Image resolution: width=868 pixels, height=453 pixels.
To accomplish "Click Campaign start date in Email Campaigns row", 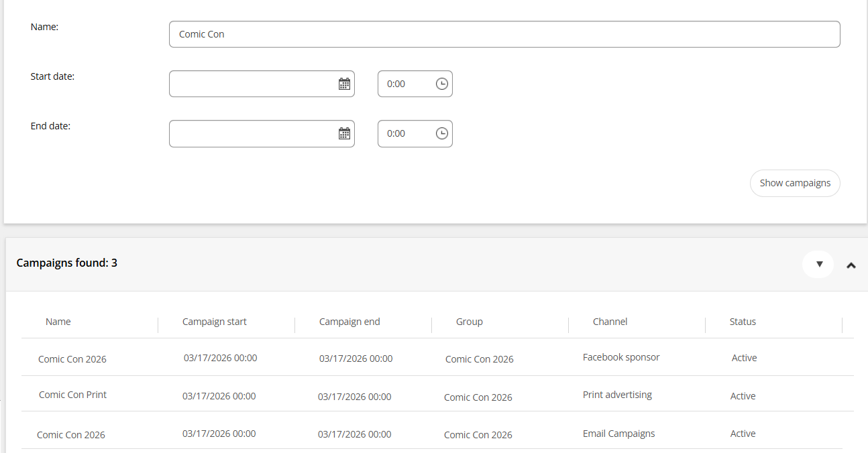I will click(x=219, y=434).
